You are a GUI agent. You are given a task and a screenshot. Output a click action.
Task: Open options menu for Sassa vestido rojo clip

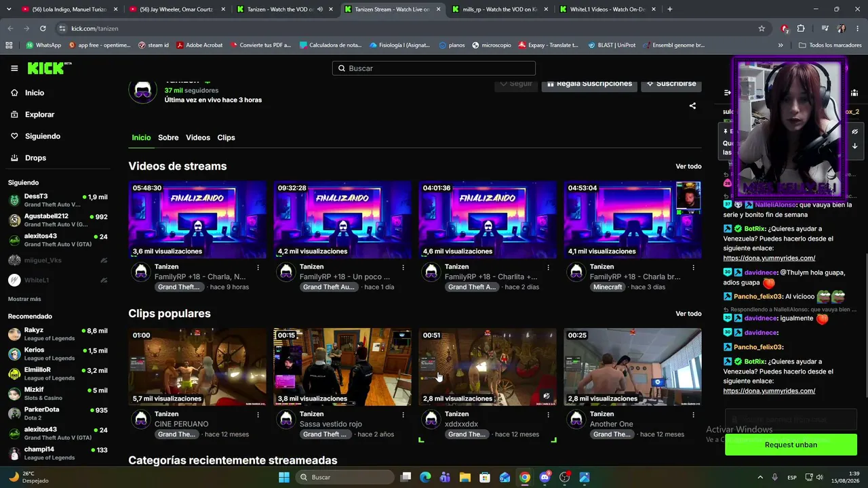tap(403, 415)
